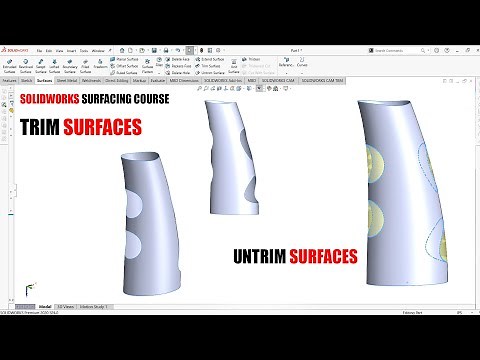Choose the Planar Surface command
480x360 pixels.
[x=124, y=59]
